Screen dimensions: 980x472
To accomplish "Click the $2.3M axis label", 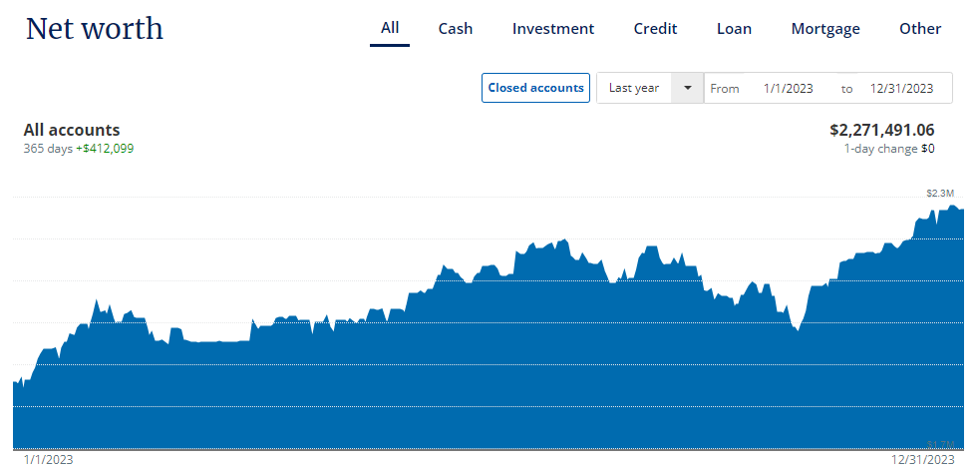I will pos(940,193).
